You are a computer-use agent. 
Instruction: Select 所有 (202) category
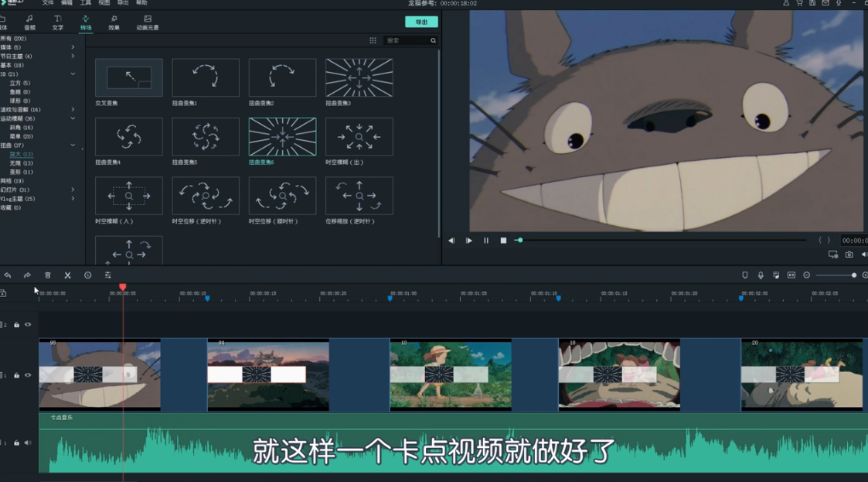[x=13, y=38]
